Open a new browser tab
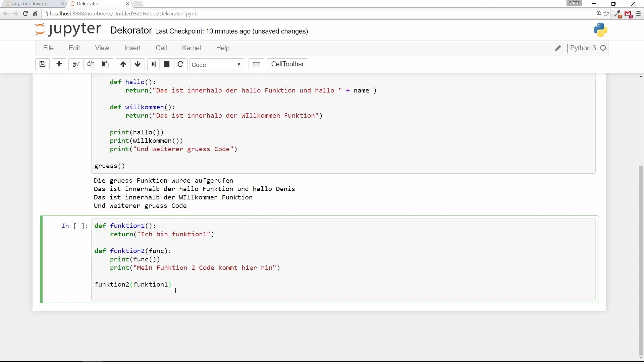Screen dimensions: 644x362 click(x=138, y=4)
